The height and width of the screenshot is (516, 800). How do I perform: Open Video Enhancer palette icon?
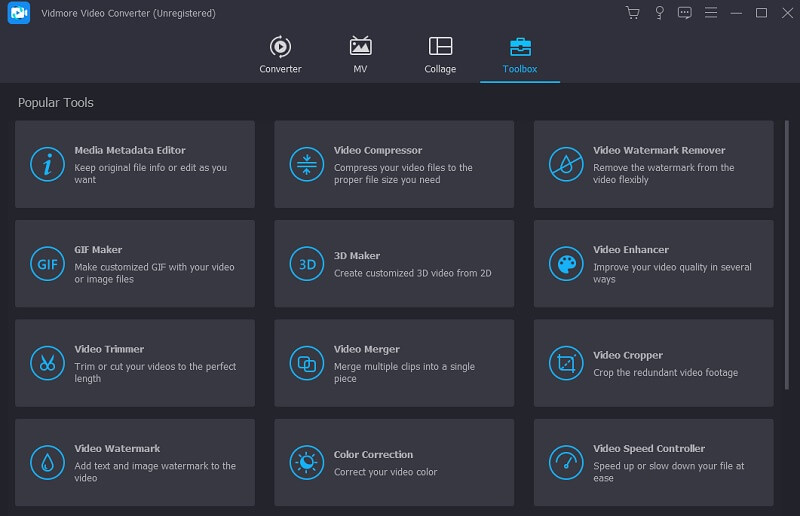(x=566, y=264)
